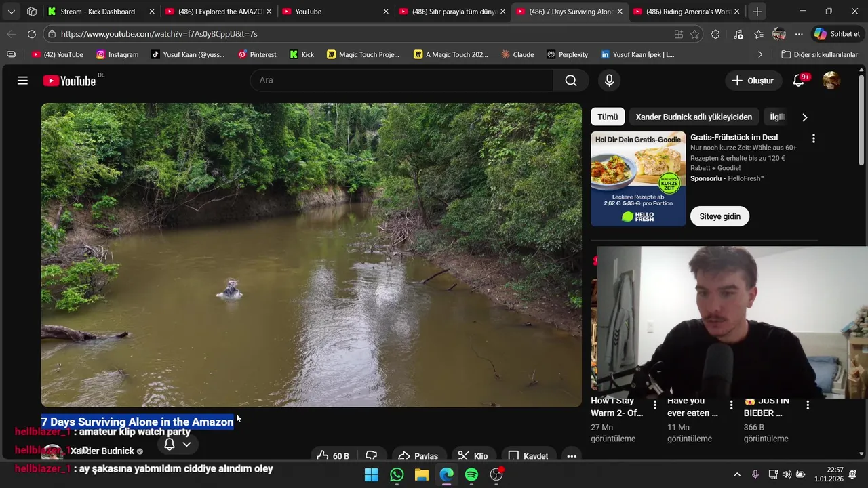Open tab actions dropdown menu
Screen dimensions: 868x488
pyautogui.click(x=11, y=12)
